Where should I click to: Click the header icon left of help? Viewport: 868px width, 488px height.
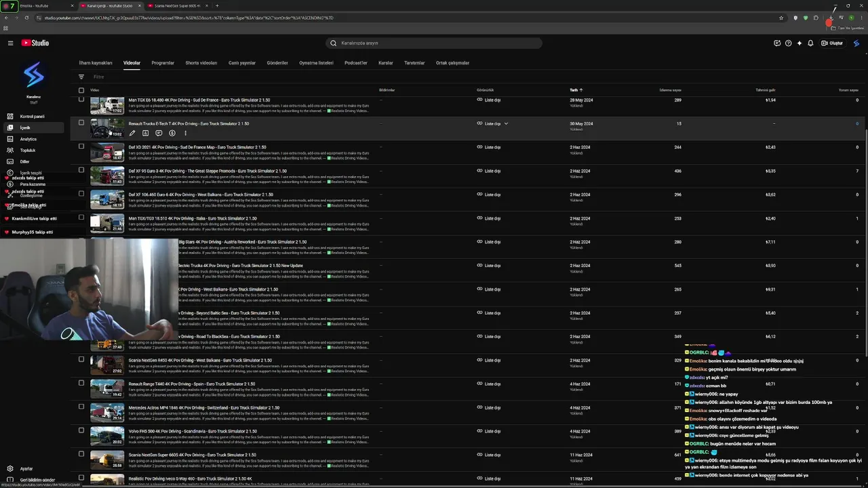777,43
